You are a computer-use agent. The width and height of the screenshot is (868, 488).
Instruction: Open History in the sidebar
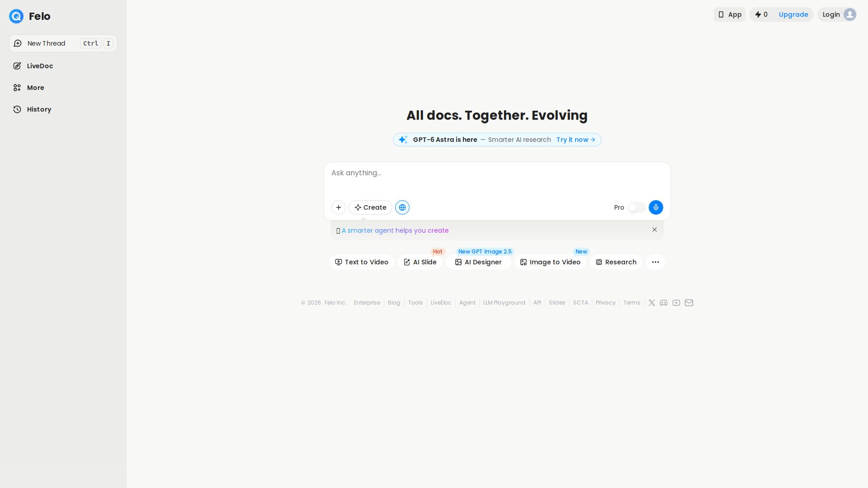[63, 109]
